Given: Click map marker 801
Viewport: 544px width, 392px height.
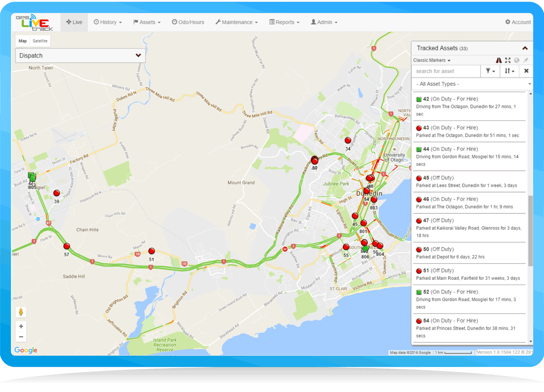Looking at the screenshot, I should [363, 223].
